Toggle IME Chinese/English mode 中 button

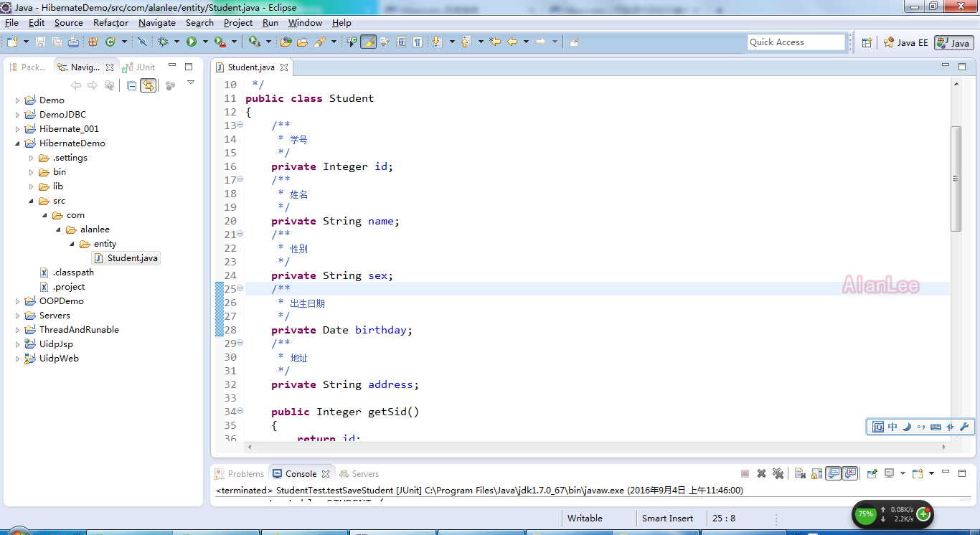click(x=892, y=427)
